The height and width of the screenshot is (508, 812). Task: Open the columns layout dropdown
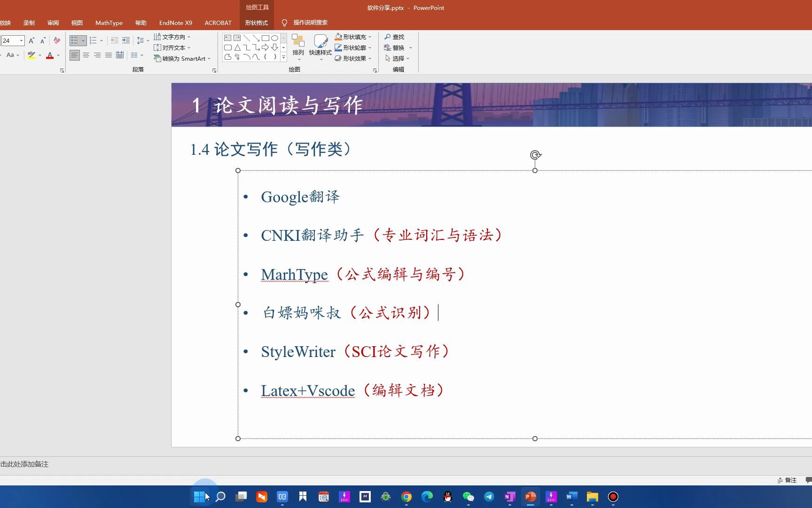point(137,55)
